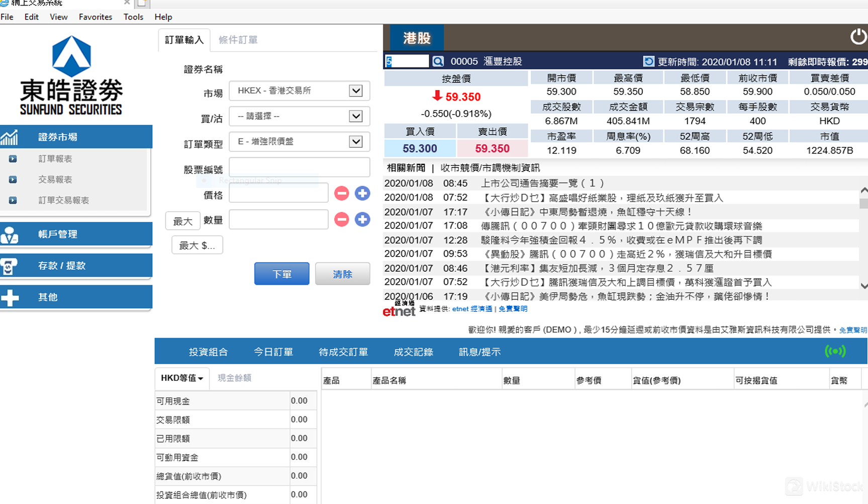Click the 其他 plus icon
The image size is (868, 504).
10,297
